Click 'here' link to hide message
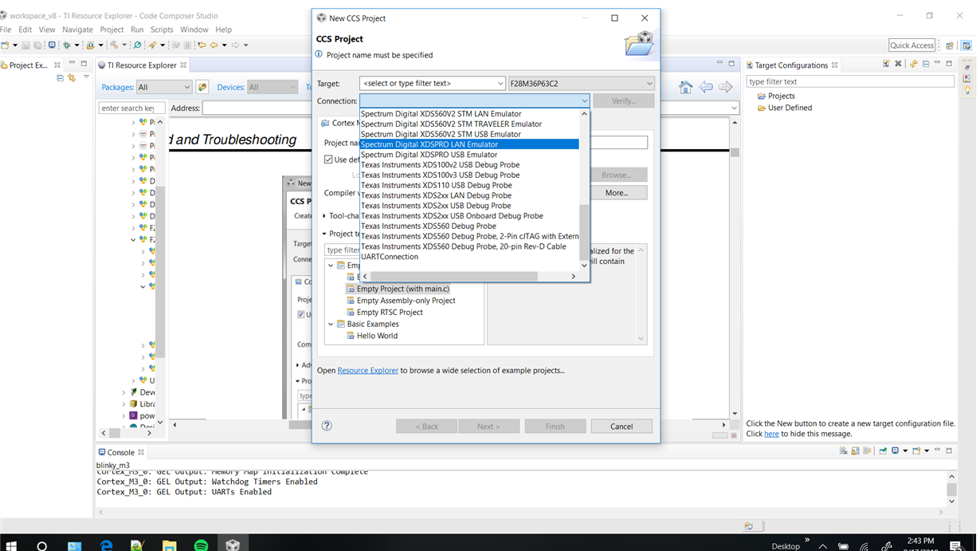Viewport: 980px width, 551px height. point(771,434)
